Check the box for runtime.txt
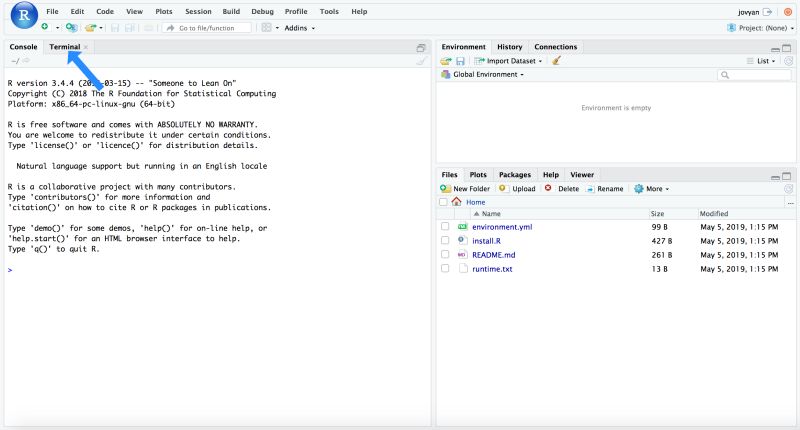The width and height of the screenshot is (800, 430). (x=445, y=268)
